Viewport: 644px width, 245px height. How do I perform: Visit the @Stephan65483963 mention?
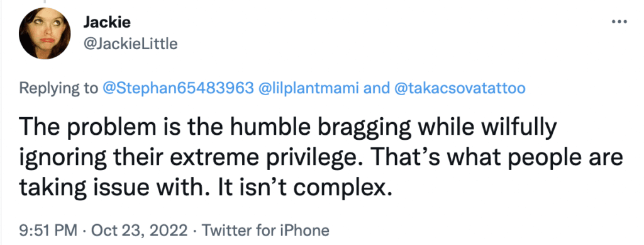coord(178,88)
